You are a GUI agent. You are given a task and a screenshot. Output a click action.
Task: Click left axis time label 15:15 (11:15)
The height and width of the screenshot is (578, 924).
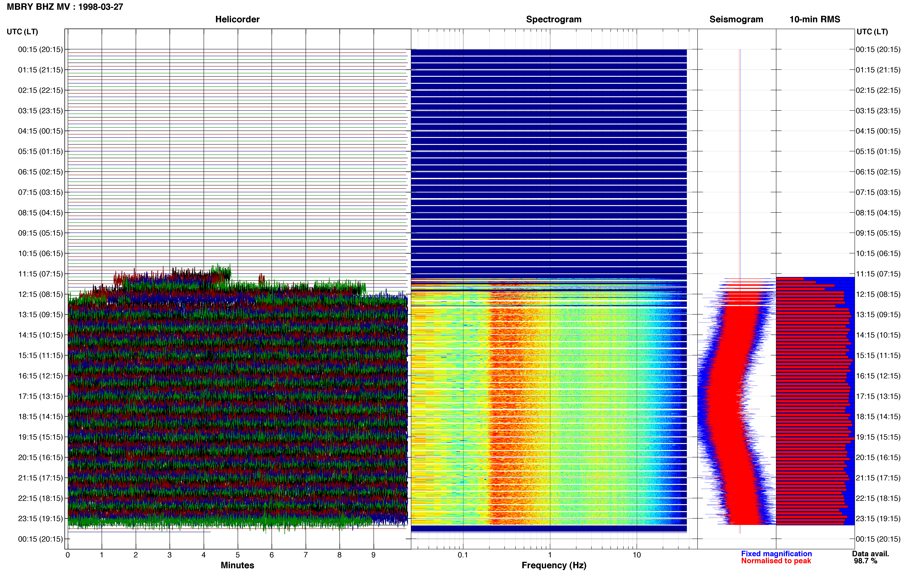41,356
